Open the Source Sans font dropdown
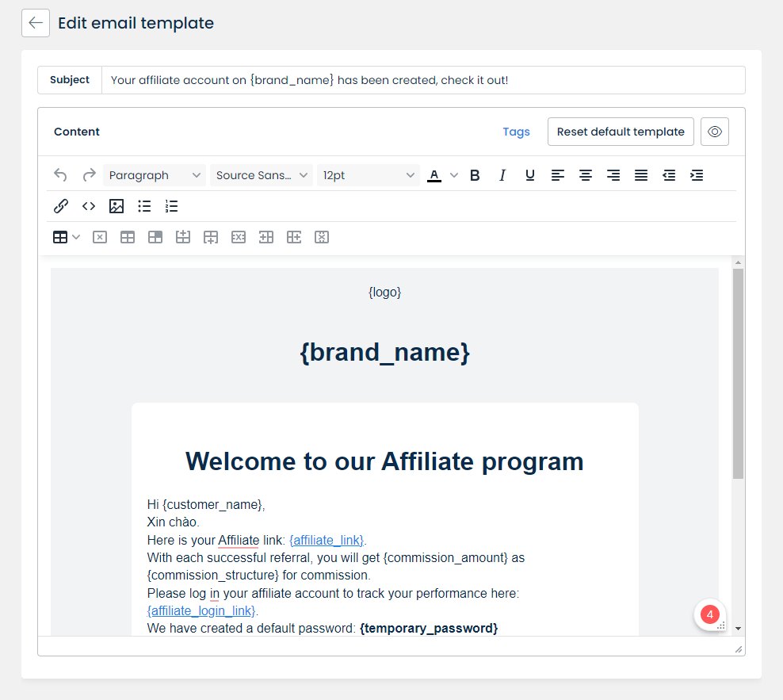Image resolution: width=783 pixels, height=700 pixels. [x=262, y=175]
